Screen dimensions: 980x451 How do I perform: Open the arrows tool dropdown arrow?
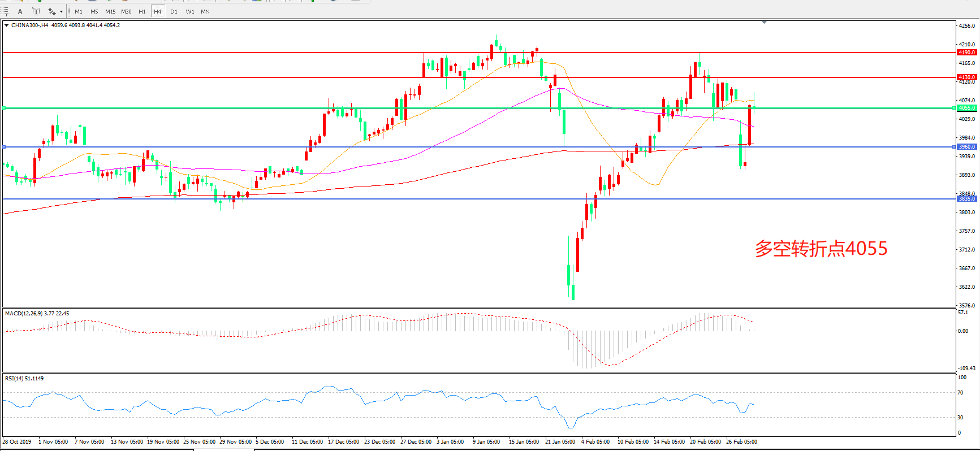(61, 11)
